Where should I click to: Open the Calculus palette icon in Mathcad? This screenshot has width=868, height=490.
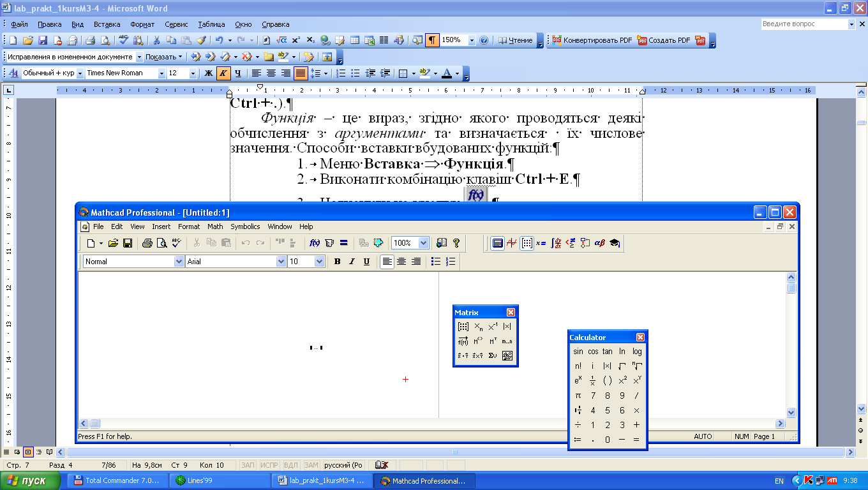tap(556, 243)
